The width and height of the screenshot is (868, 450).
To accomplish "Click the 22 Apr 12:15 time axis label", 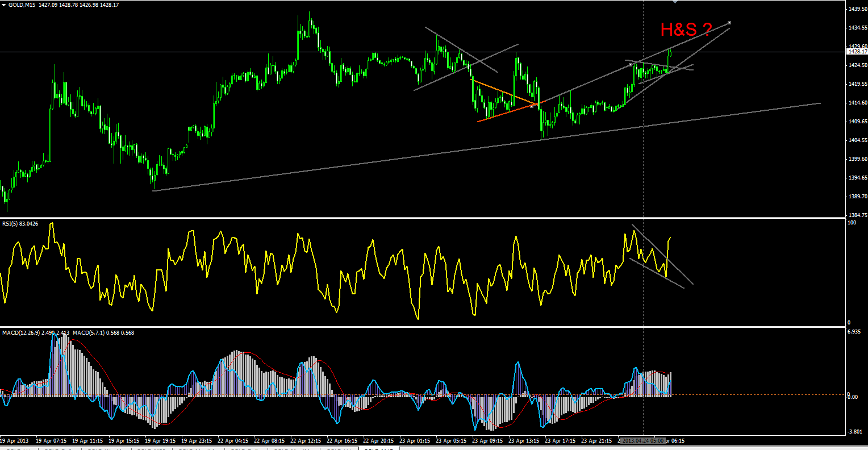I will (306, 441).
